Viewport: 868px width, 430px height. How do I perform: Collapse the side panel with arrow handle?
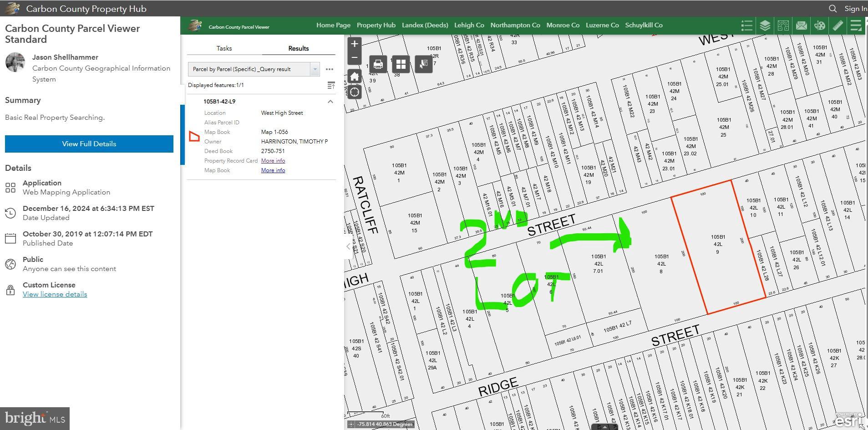[x=348, y=246]
